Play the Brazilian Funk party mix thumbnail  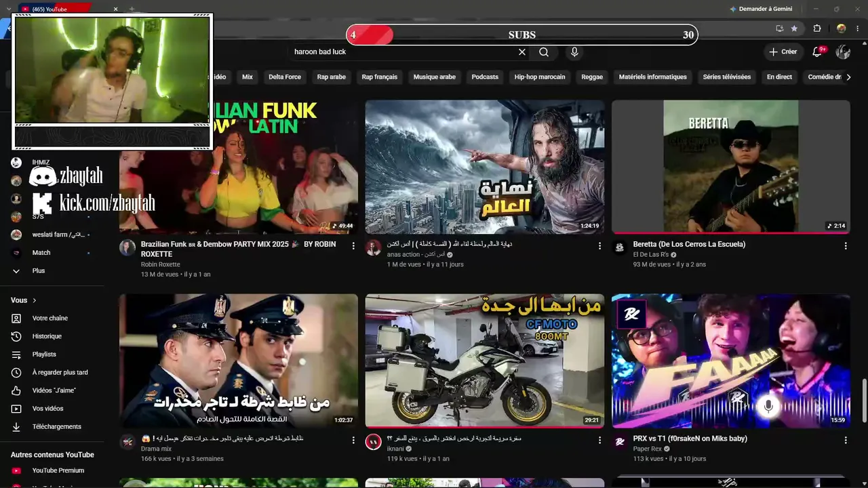coord(239,167)
